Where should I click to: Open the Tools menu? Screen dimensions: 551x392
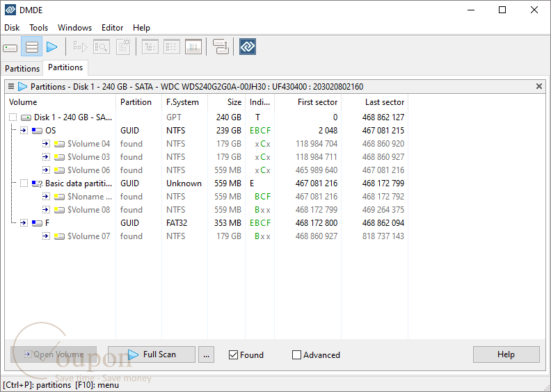[39, 27]
